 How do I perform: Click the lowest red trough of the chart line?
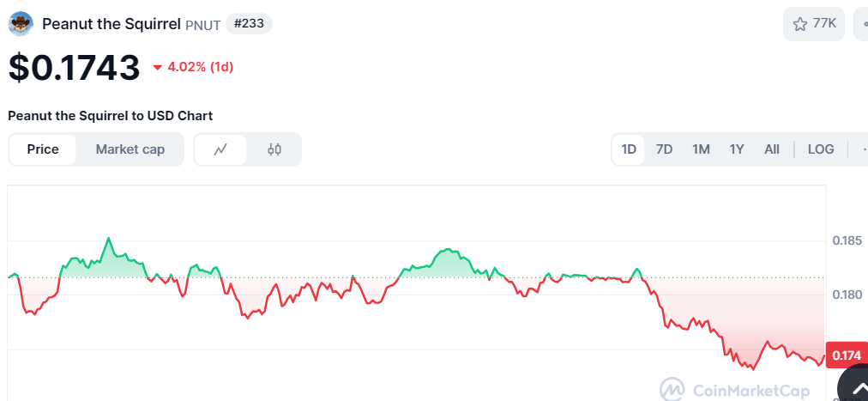click(752, 369)
